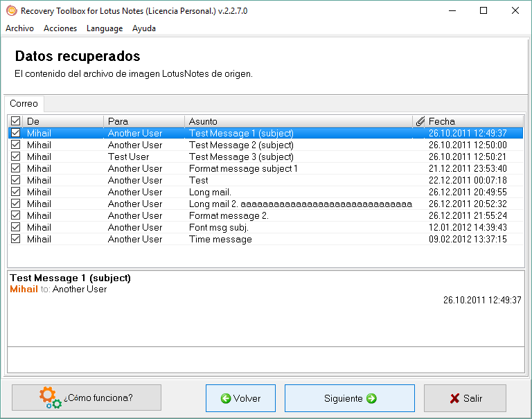Open the Language menu

pos(105,28)
